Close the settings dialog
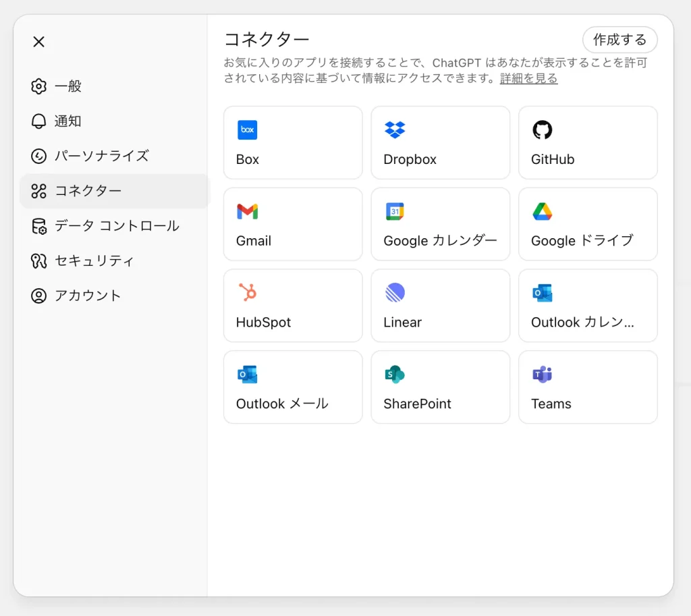 (x=38, y=42)
